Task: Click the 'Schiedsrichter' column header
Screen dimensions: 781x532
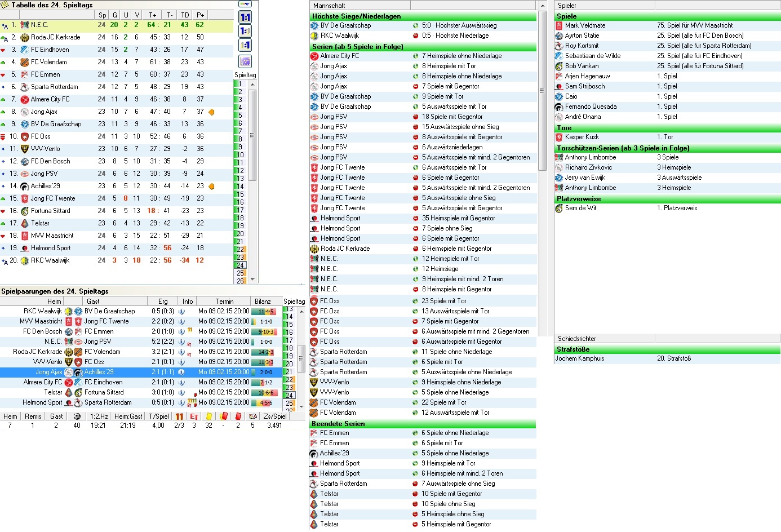Action: point(605,339)
